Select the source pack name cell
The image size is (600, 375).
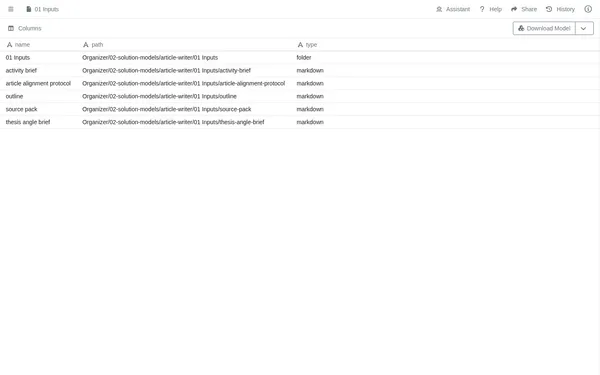[x=21, y=109]
